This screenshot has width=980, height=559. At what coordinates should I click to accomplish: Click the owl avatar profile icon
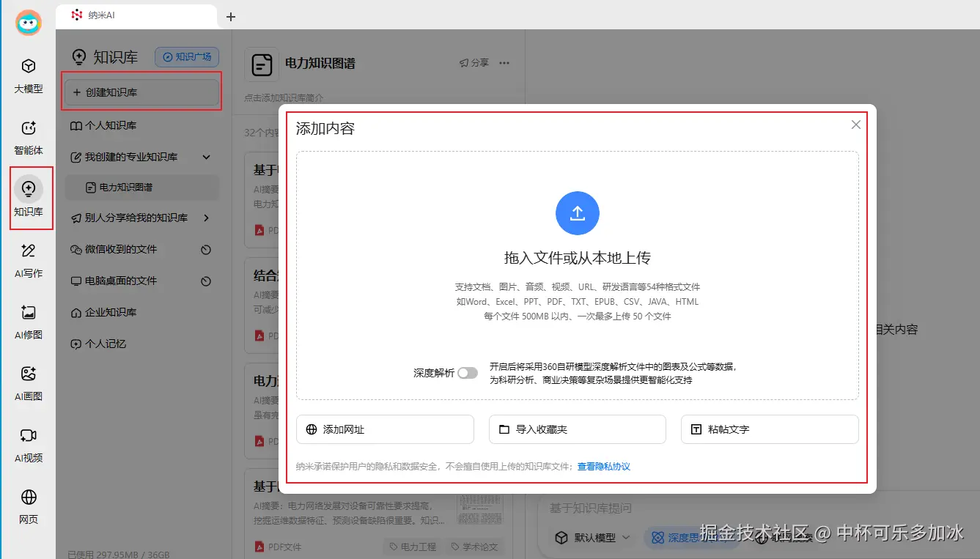29,22
